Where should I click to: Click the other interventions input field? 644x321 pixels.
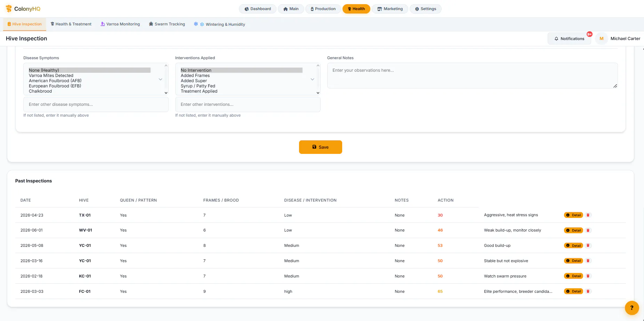pyautogui.click(x=248, y=104)
